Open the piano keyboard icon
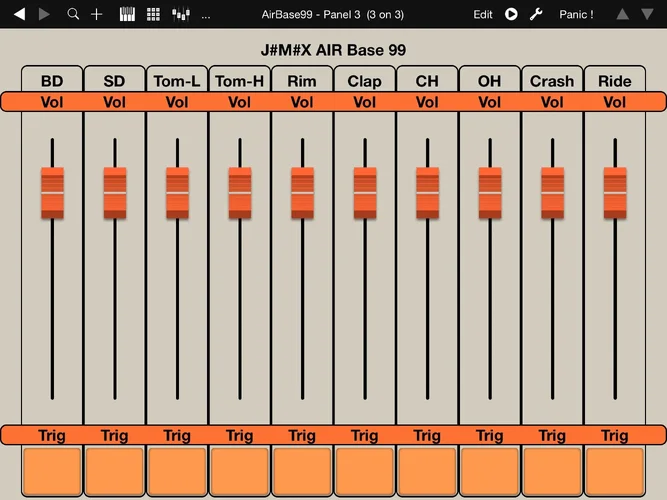The width and height of the screenshot is (667, 500). [127, 14]
